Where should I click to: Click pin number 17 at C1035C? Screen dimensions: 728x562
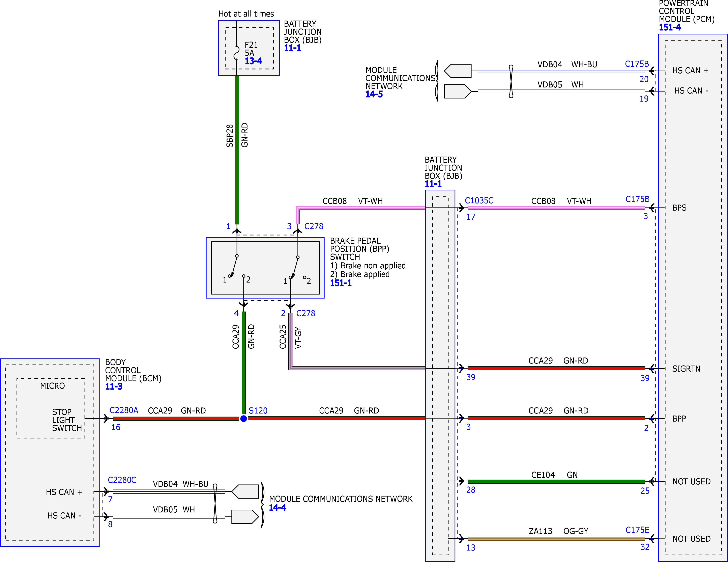pos(471,217)
